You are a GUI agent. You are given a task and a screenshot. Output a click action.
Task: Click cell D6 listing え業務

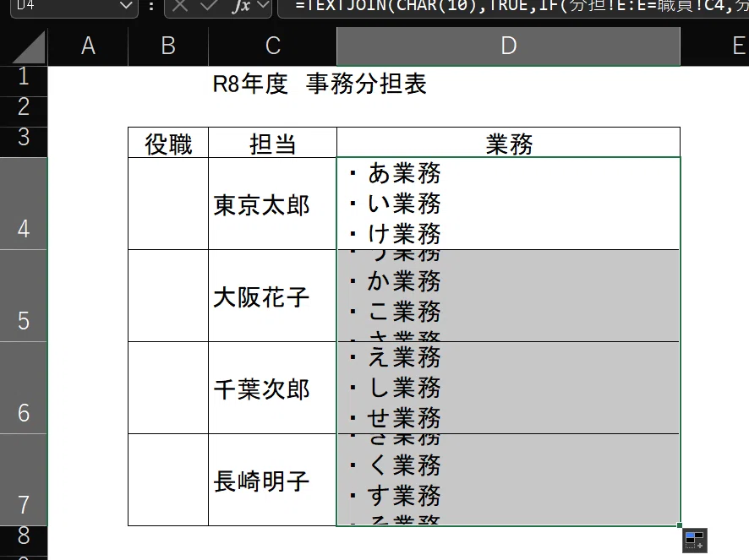(x=509, y=388)
